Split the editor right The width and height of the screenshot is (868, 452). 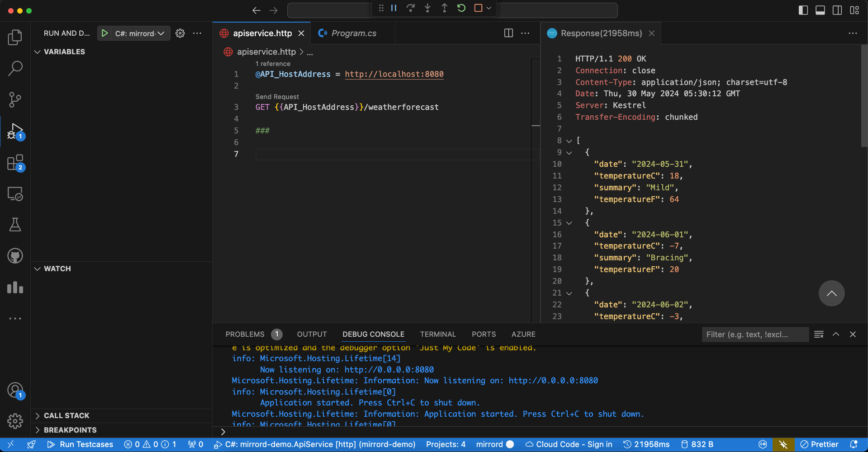(x=508, y=33)
